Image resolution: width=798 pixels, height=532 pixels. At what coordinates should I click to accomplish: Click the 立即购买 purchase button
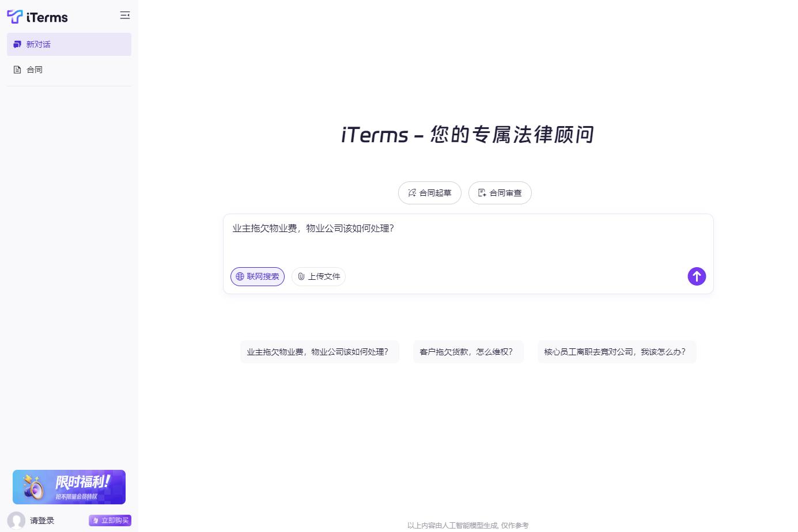pos(110,520)
